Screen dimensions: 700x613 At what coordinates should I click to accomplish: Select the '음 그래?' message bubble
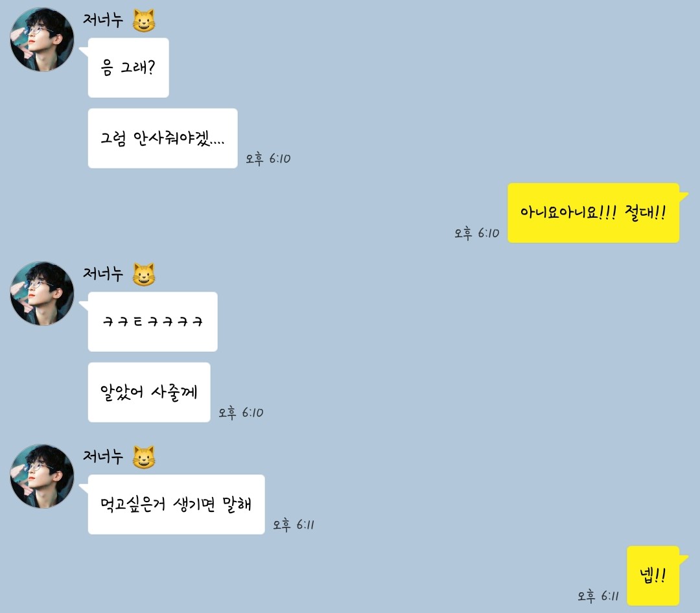coord(128,67)
